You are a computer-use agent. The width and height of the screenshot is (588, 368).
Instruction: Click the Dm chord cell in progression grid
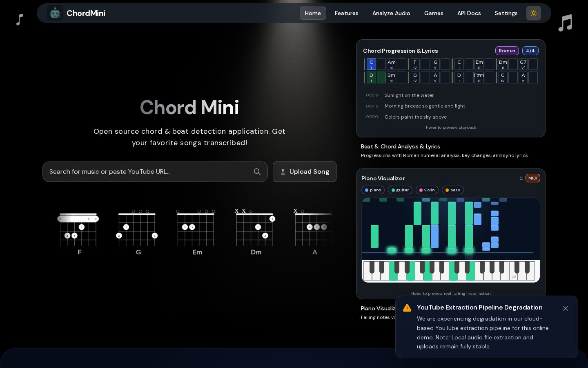point(503,64)
